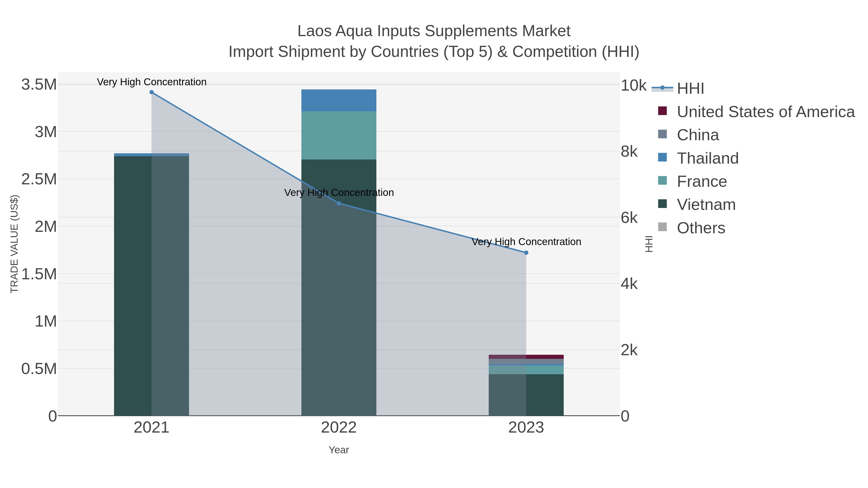Toggle France legend entry

coord(692,181)
